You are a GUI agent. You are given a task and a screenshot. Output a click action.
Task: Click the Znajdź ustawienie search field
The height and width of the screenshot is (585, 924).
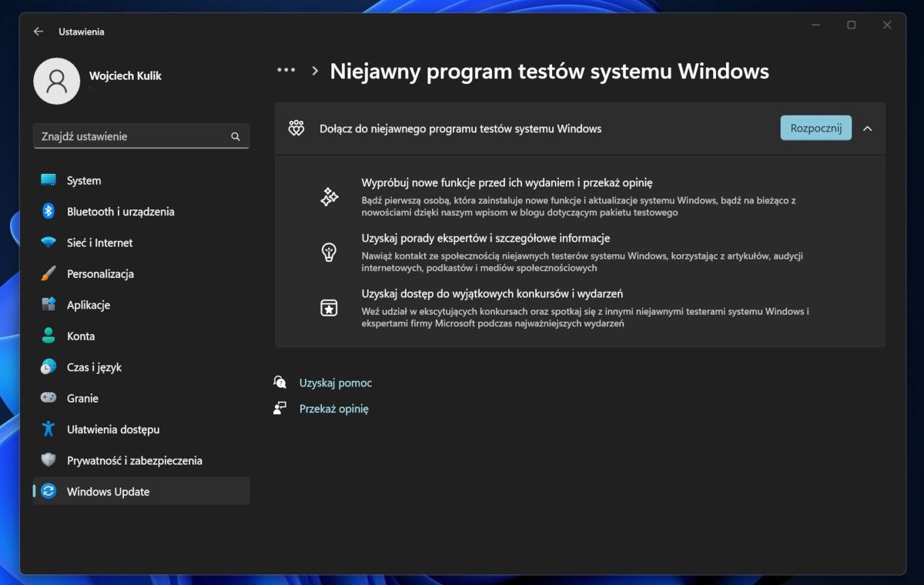(142, 136)
